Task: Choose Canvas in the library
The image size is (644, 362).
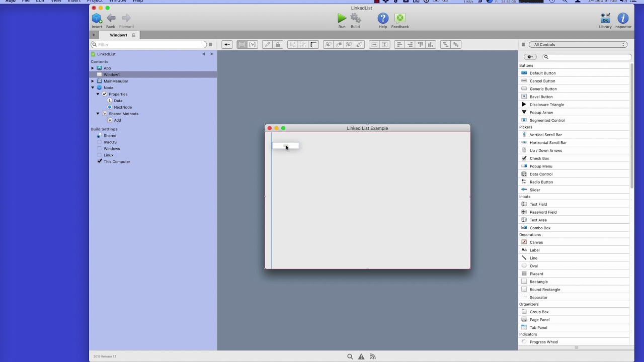Action: click(x=574, y=242)
